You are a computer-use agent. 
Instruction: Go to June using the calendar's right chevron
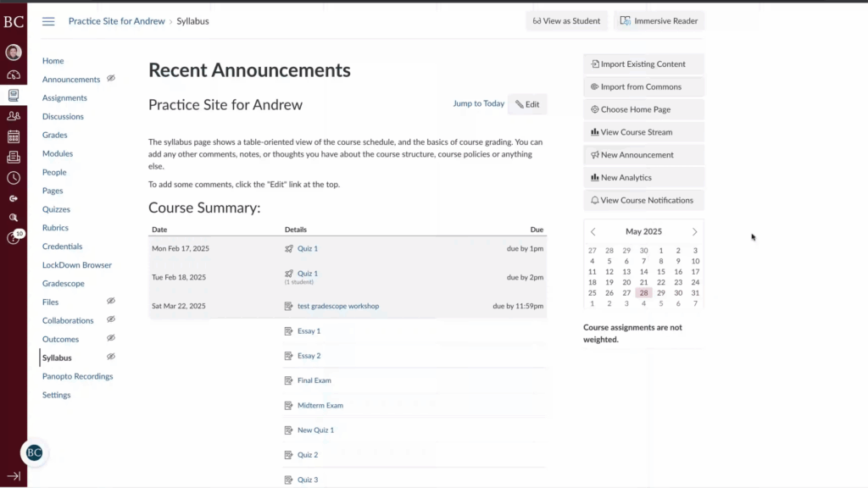694,230
